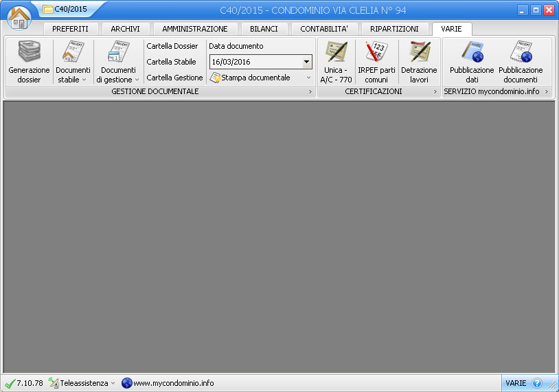Click the Cartella Gestione button

click(174, 78)
